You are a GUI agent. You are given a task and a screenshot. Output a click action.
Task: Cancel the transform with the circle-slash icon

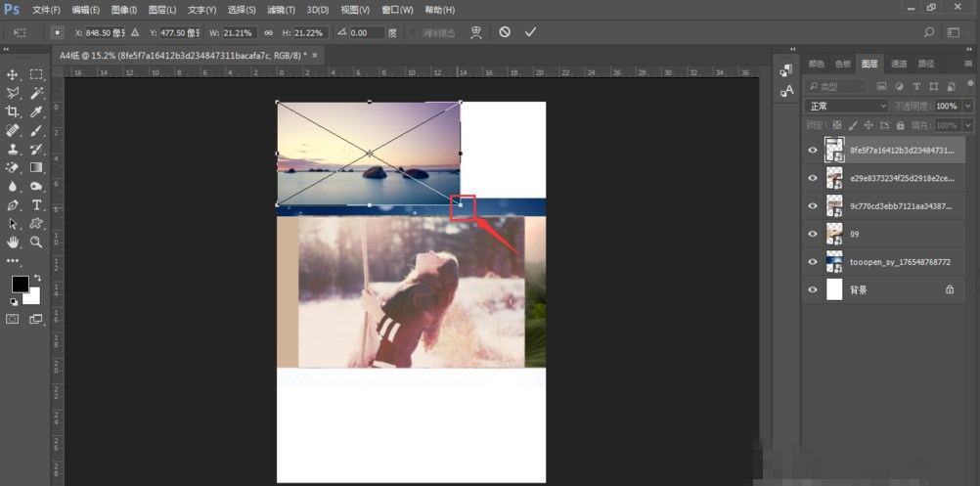pyautogui.click(x=505, y=32)
